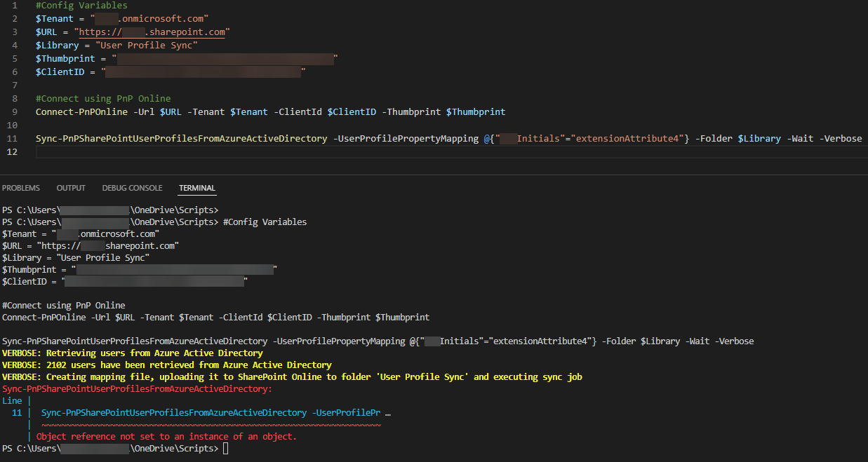
Task: Click the red Sync-PnPSharePointUserProfilesFromAzureActiveDirectory error header
Action: [x=137, y=388]
